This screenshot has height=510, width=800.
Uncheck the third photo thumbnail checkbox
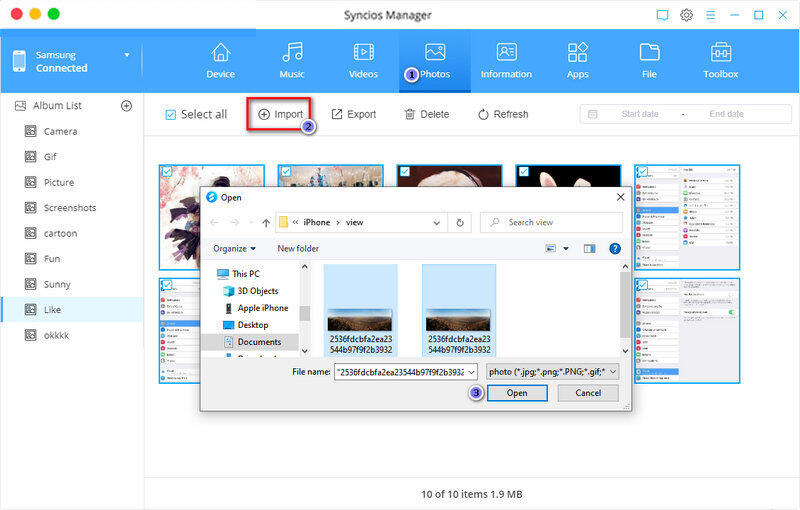click(x=404, y=172)
